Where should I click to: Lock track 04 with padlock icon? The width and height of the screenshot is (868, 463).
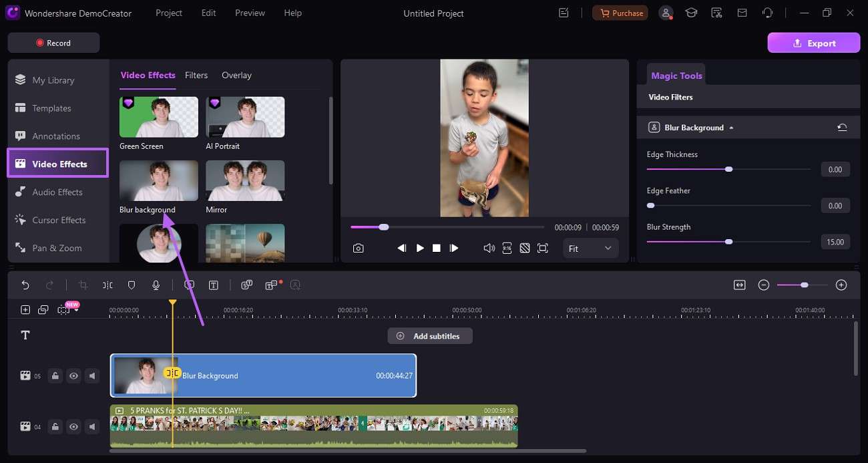pyautogui.click(x=55, y=426)
